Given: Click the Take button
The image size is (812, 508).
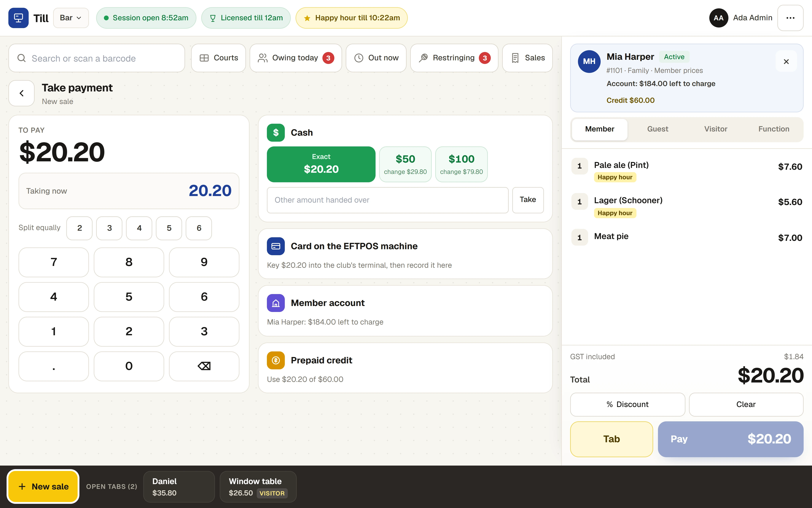Looking at the screenshot, I should (528, 200).
